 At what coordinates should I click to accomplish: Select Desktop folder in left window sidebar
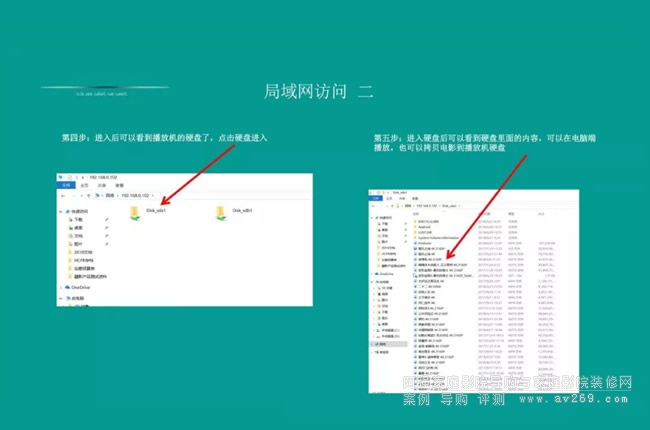(x=78, y=229)
